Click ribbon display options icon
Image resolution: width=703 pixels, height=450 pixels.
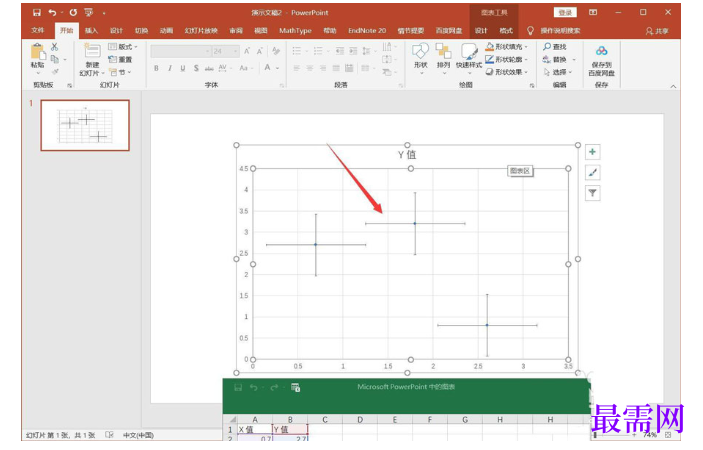(593, 13)
